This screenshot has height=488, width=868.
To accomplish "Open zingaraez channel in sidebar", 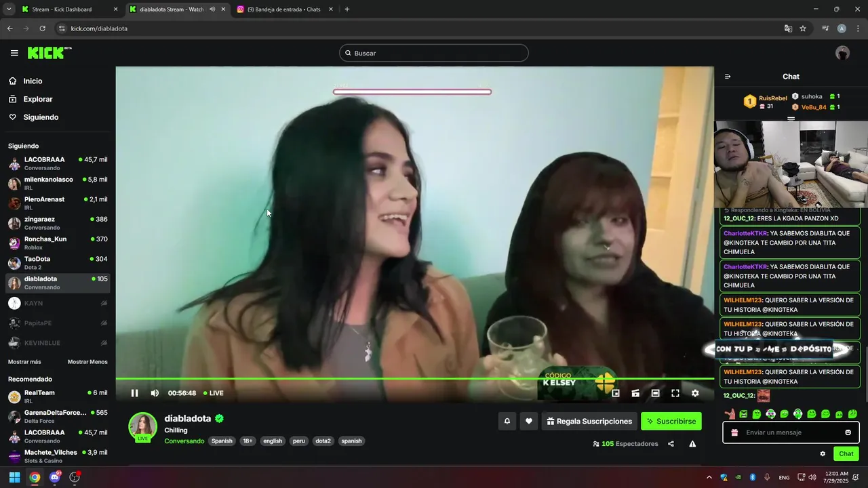I will [x=58, y=223].
